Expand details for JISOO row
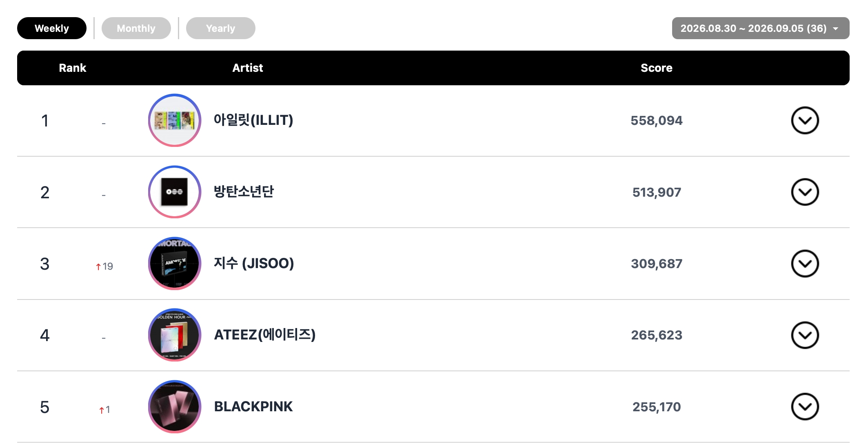 tap(805, 264)
